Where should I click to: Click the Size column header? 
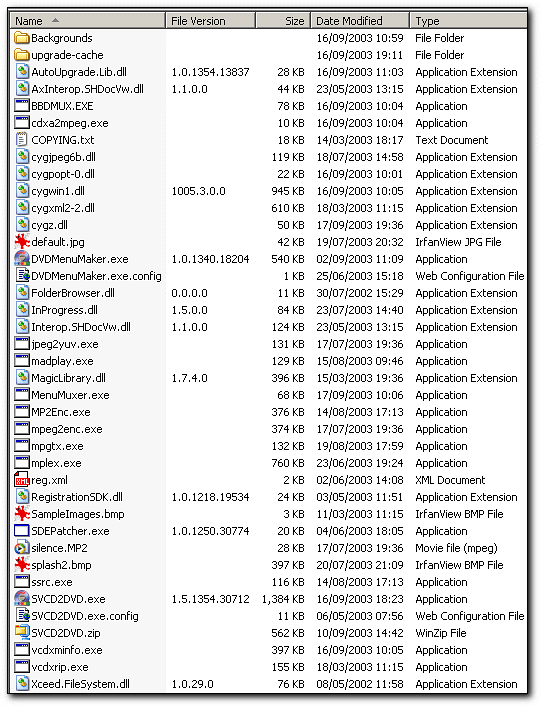[x=283, y=21]
